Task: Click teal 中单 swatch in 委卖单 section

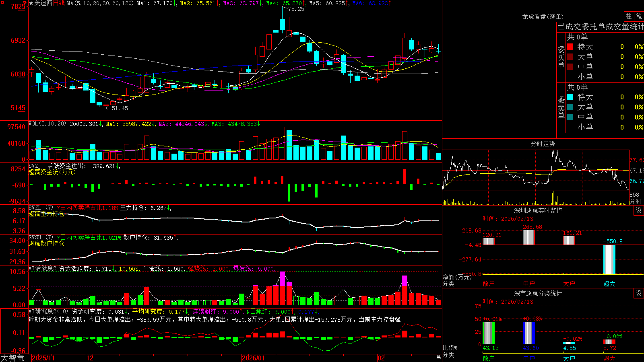Action: 570,117
